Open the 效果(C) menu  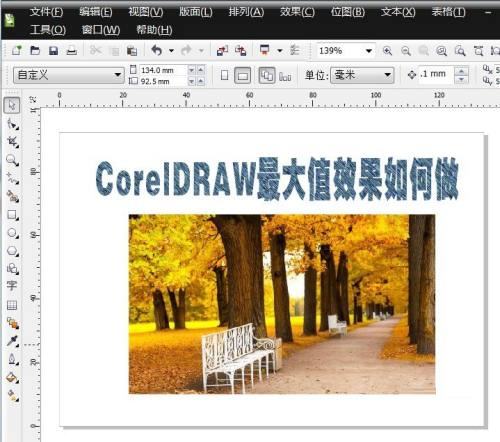pos(297,12)
